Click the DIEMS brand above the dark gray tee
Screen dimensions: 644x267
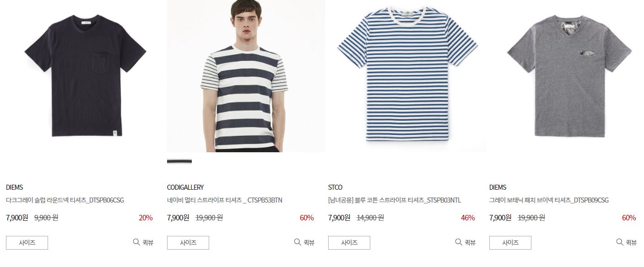point(14,187)
